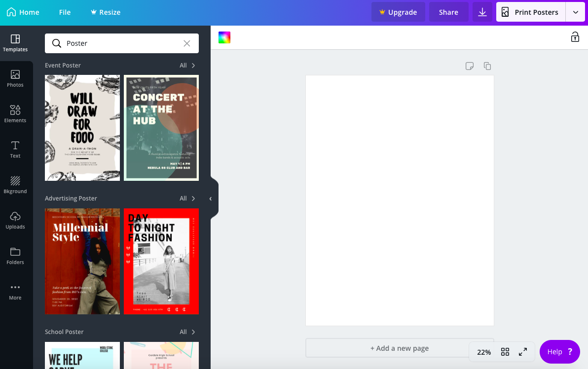Click the Upgrade button
The height and width of the screenshot is (369, 588).
[398, 12]
